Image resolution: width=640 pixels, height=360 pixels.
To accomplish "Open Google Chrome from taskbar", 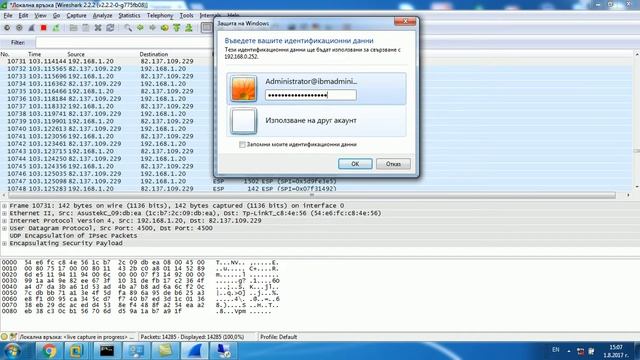I will pos(49,351).
